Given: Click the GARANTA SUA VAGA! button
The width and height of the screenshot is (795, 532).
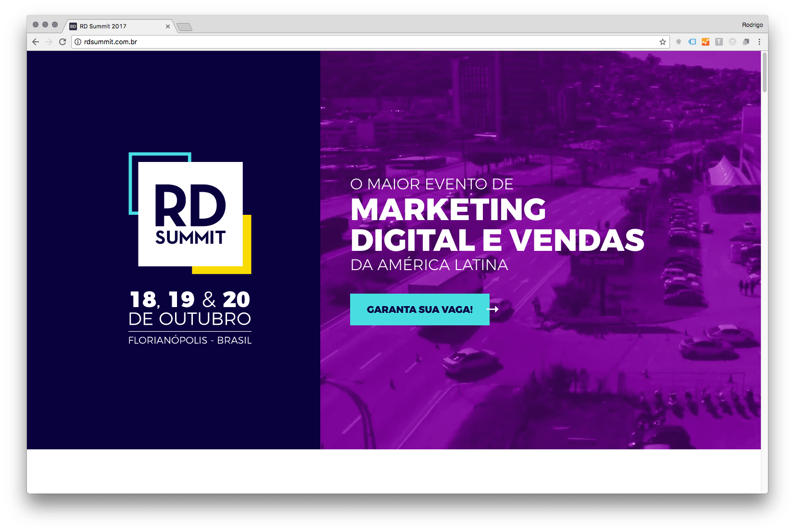Looking at the screenshot, I should coord(420,309).
